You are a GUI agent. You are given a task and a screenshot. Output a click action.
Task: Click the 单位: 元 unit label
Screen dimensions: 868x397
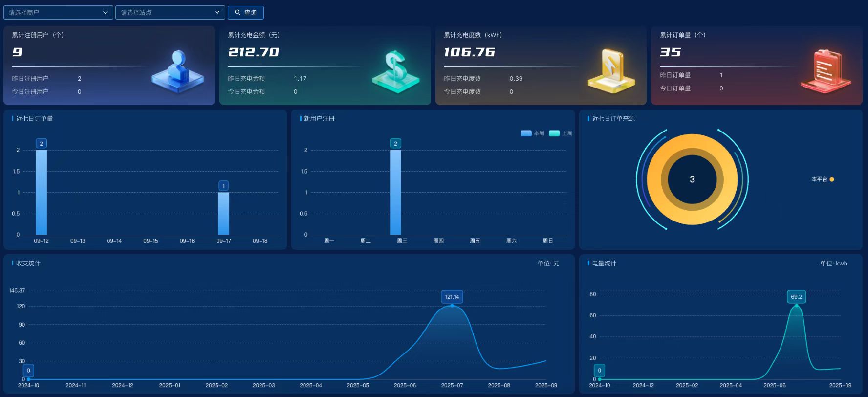coord(548,264)
